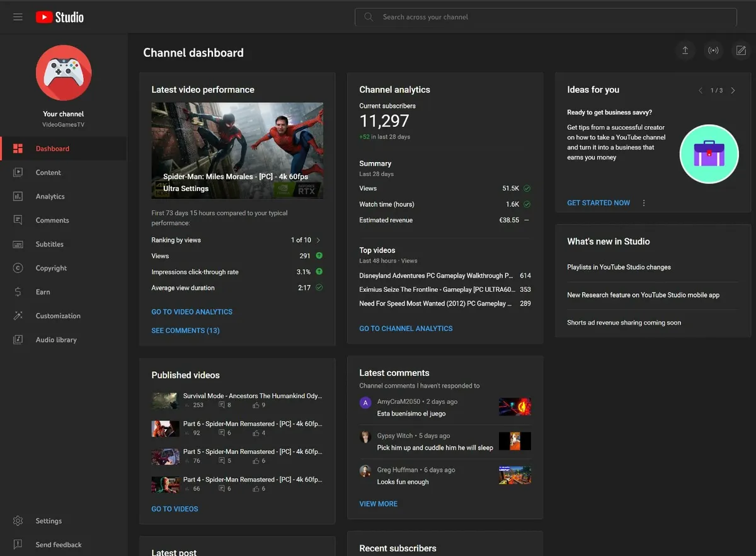The image size is (756, 556).
Task: Open Dashboard in the sidebar
Action: [x=63, y=149]
